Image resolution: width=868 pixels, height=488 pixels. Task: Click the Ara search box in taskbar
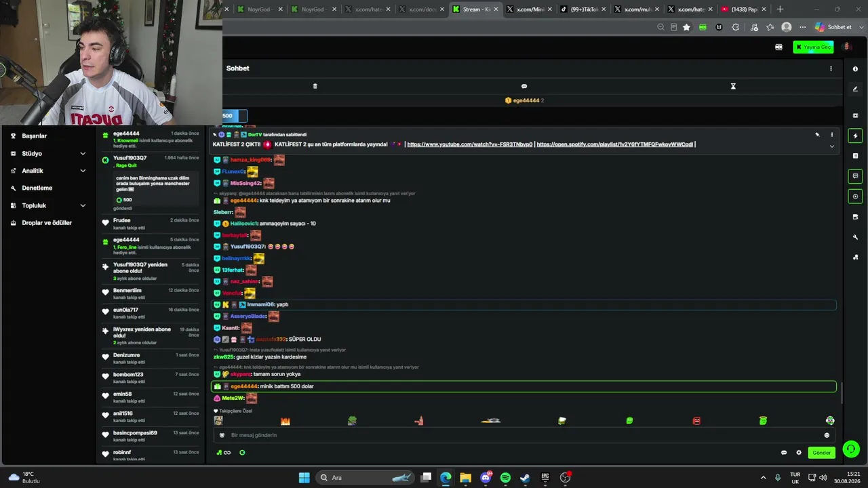pyautogui.click(x=365, y=478)
